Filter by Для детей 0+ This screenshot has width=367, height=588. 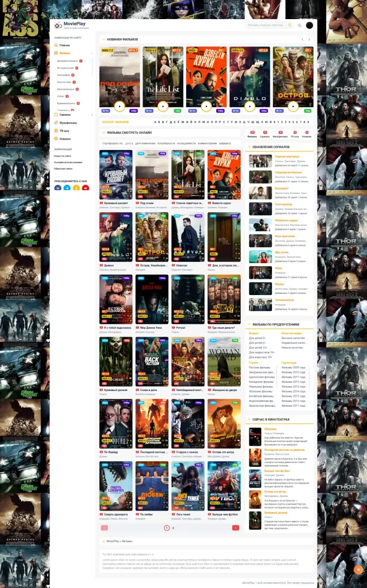[257, 338]
